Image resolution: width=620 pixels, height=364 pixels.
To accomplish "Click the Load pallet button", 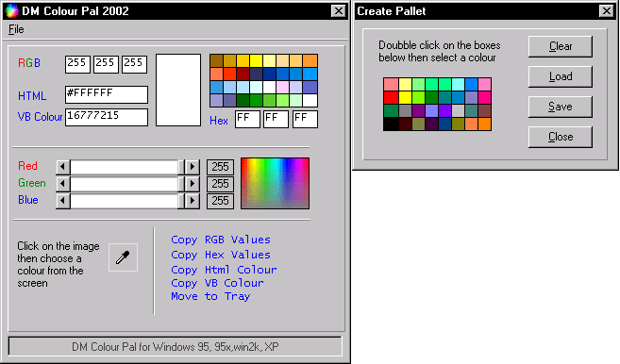I will [x=561, y=76].
